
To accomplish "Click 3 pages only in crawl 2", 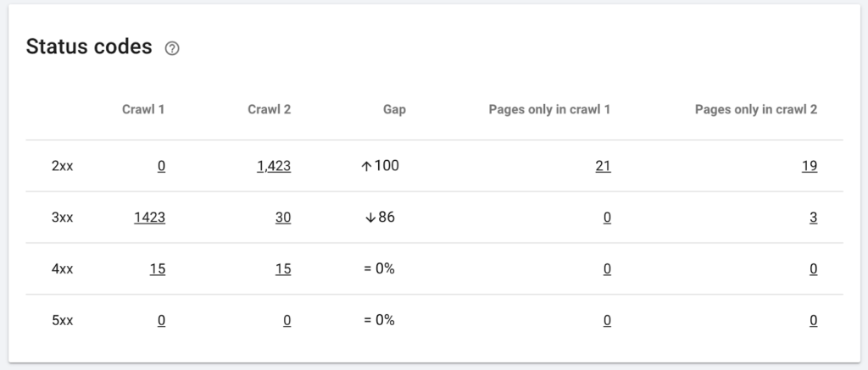I will [x=813, y=218].
